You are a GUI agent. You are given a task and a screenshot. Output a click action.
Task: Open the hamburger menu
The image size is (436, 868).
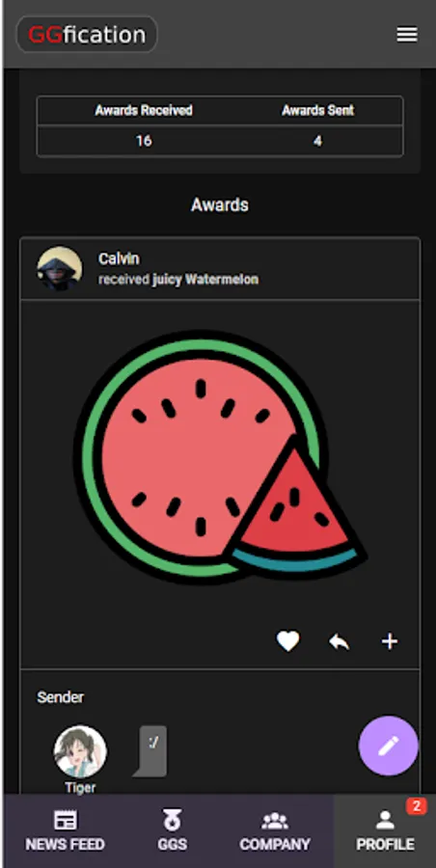tap(407, 35)
